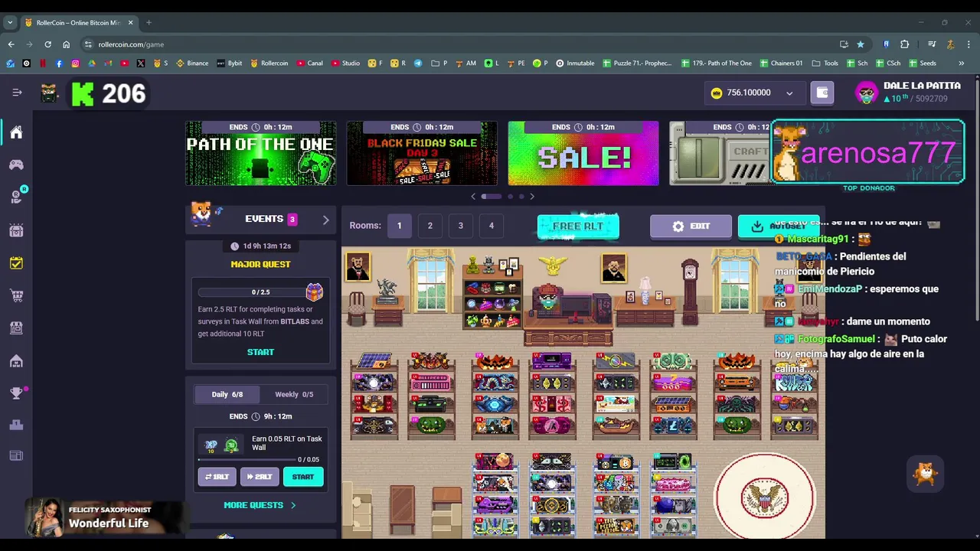Open the tab search dropdown in browser

coord(11,23)
